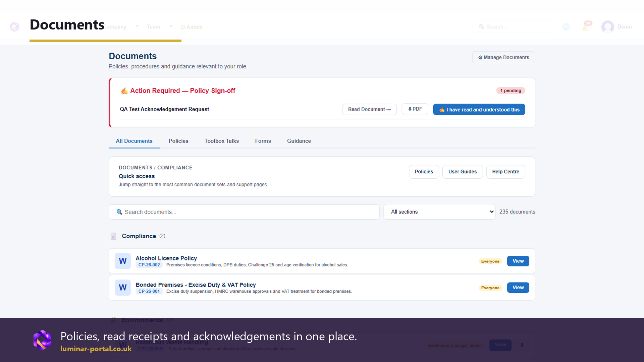Open Bonded Premises - Excise Duty & VAT title
Screen dimensions: 644x362
coord(196,285)
